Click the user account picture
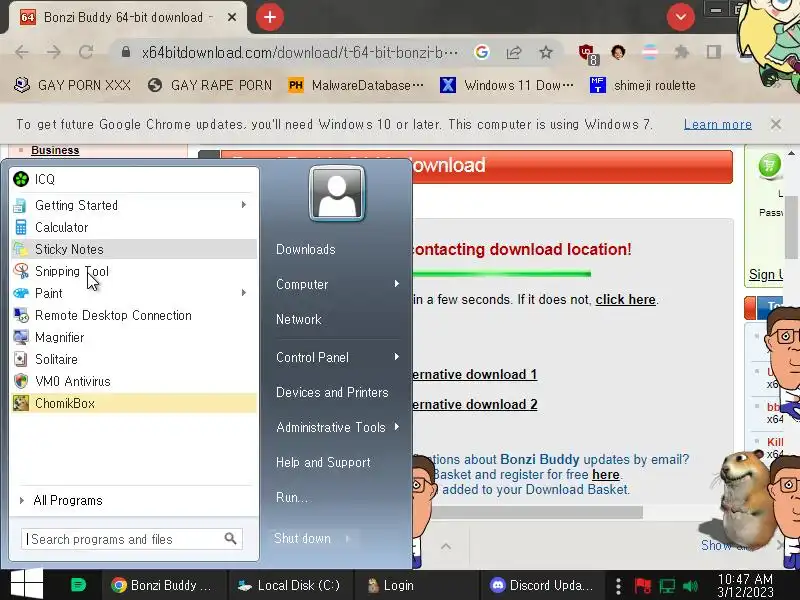Image resolution: width=800 pixels, height=600 pixels. [337, 193]
